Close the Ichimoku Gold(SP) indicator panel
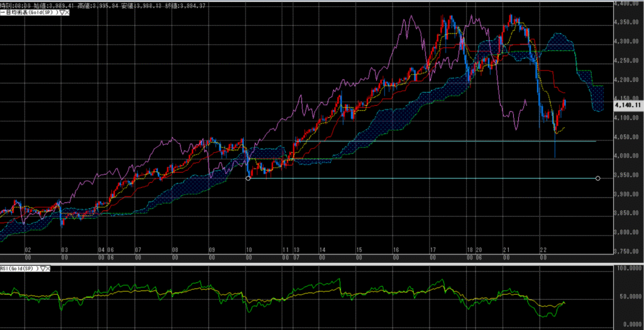The width and height of the screenshot is (644, 330). tap(66, 13)
